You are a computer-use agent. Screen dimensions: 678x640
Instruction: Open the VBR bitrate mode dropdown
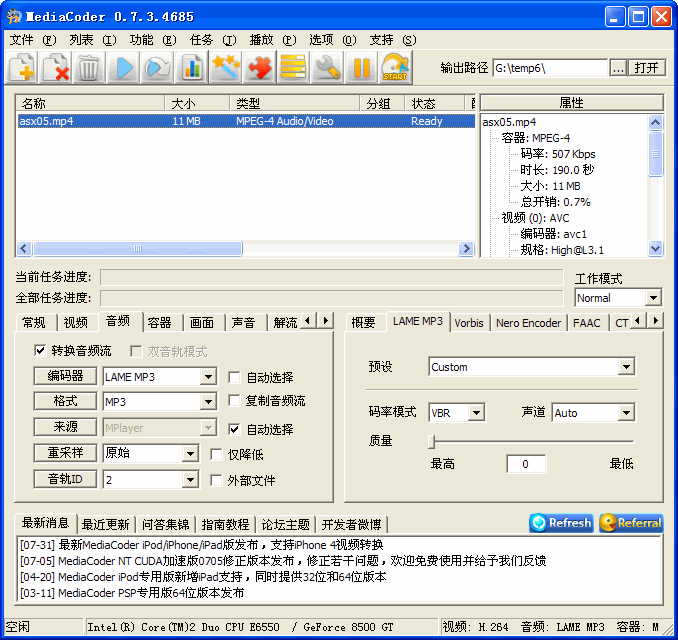tap(476, 413)
